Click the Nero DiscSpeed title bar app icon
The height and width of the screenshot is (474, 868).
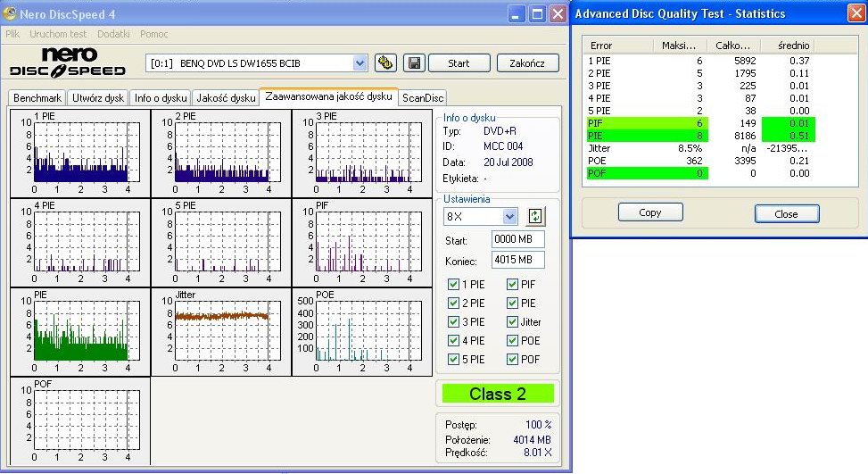point(10,13)
